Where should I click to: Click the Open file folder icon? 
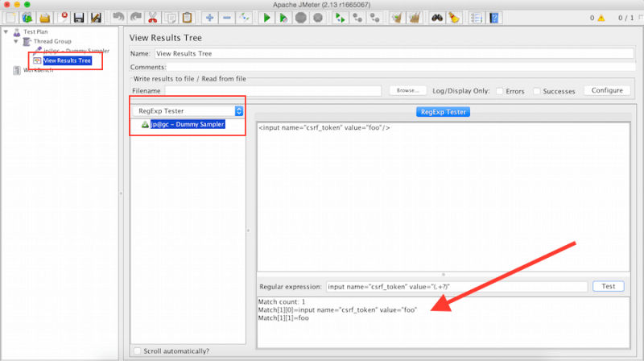(x=45, y=18)
